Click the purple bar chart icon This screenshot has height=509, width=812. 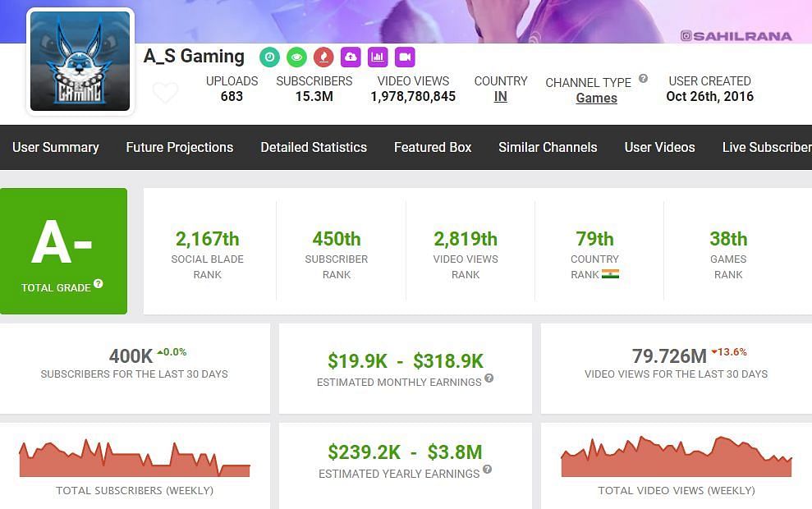[x=378, y=57]
